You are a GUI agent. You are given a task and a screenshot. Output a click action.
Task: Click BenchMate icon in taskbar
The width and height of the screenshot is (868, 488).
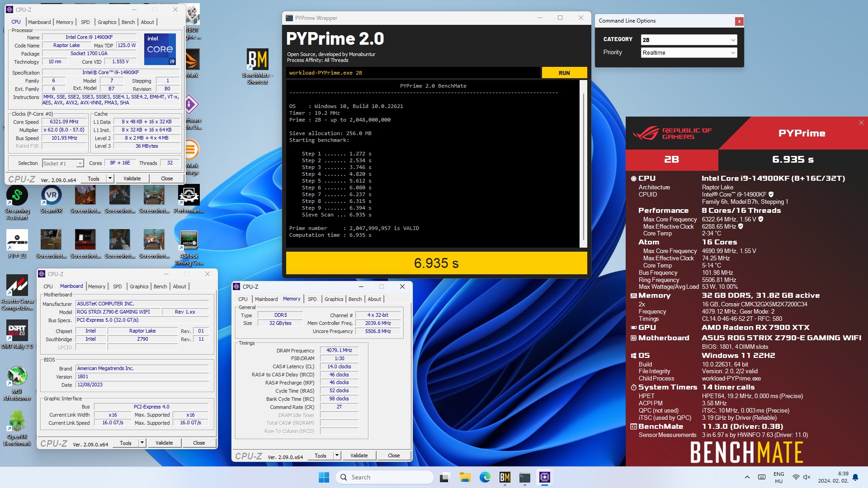pos(505,477)
